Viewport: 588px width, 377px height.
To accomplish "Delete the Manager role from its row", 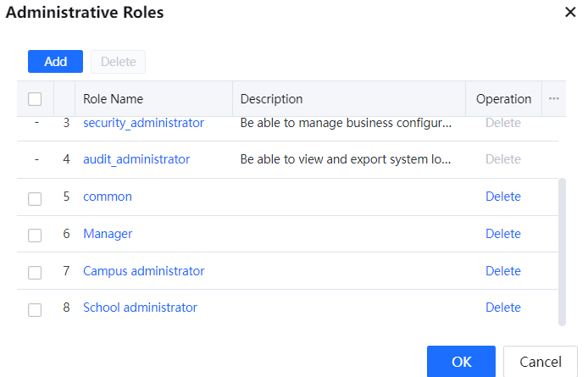I will 502,234.
